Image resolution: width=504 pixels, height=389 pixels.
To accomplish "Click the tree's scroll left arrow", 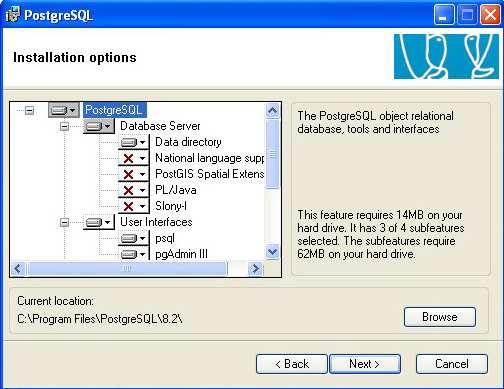I will [18, 269].
